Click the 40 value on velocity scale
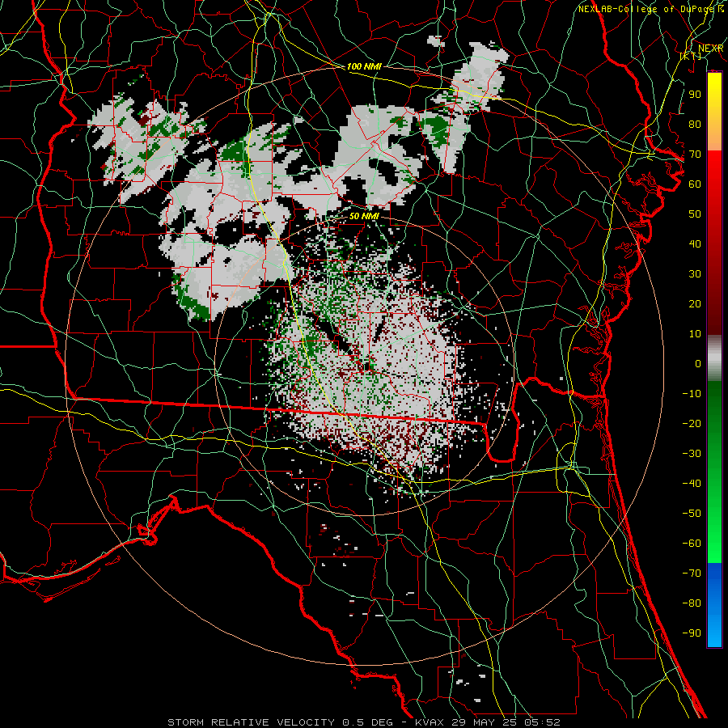Viewport: 728px width, 728px height. tap(695, 243)
